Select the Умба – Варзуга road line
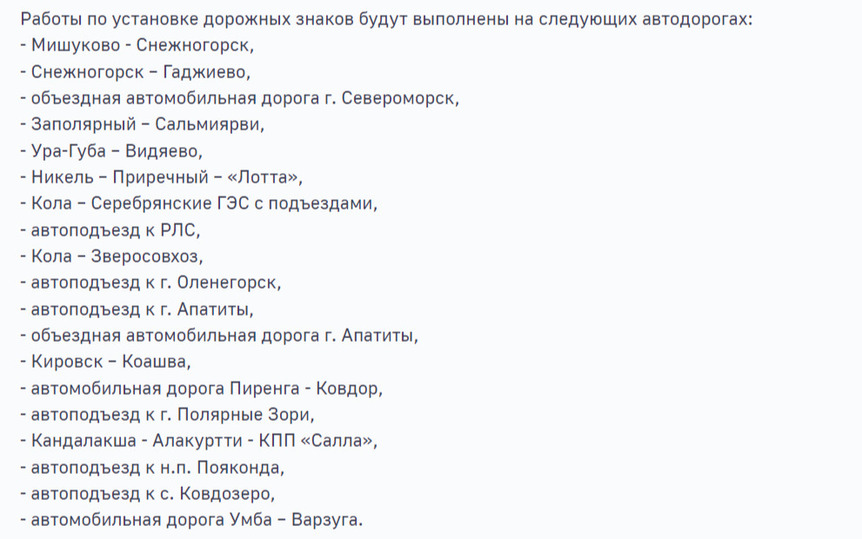Viewport: 862px width, 539px height. coord(192,520)
